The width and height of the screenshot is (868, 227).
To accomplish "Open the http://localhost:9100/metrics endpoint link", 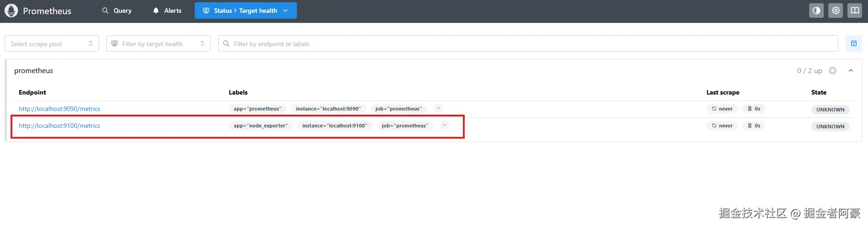I will pyautogui.click(x=59, y=126).
